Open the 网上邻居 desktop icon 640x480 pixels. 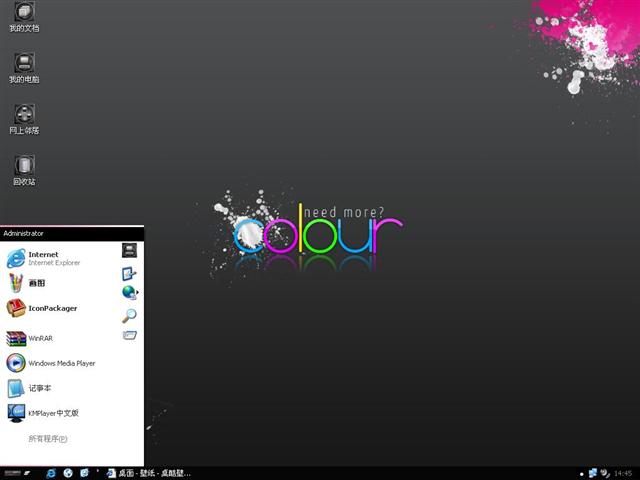coord(24,120)
